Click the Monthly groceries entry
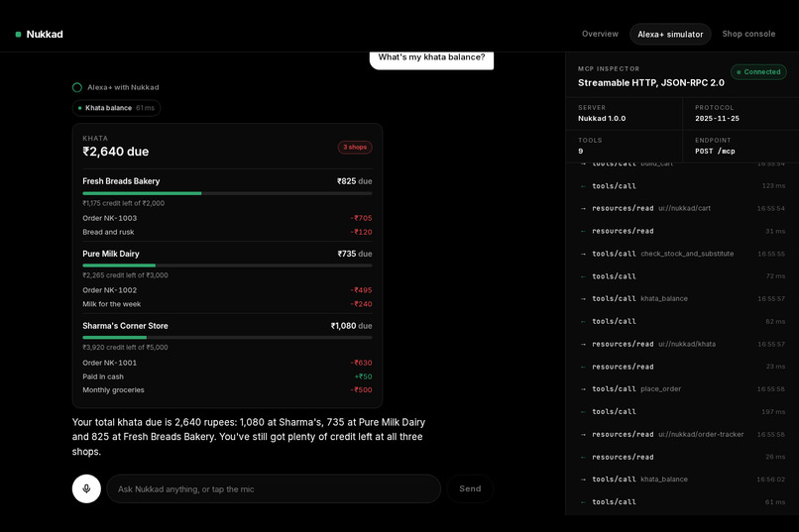 point(227,390)
